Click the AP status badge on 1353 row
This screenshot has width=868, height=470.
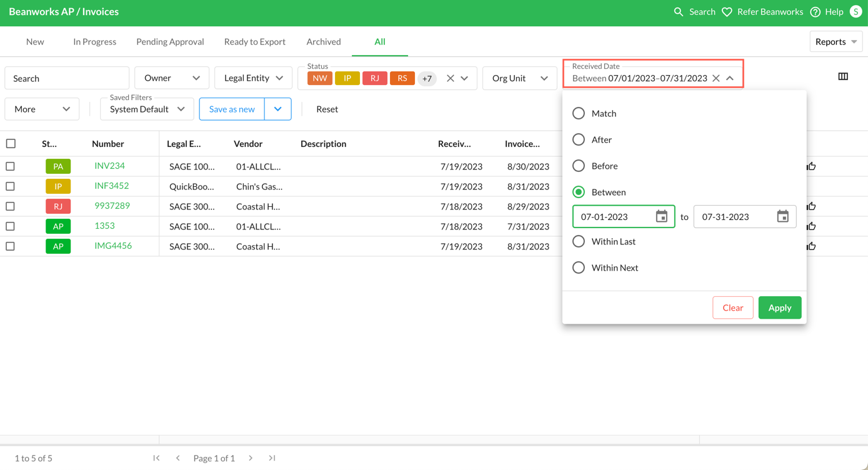click(58, 226)
